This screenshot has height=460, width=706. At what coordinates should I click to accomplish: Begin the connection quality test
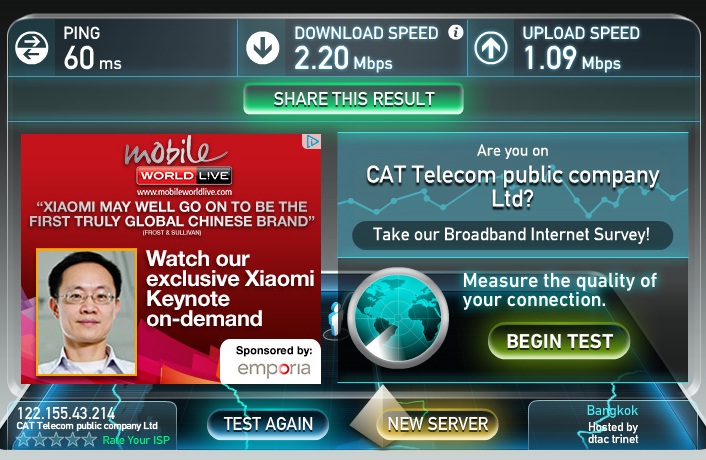559,341
